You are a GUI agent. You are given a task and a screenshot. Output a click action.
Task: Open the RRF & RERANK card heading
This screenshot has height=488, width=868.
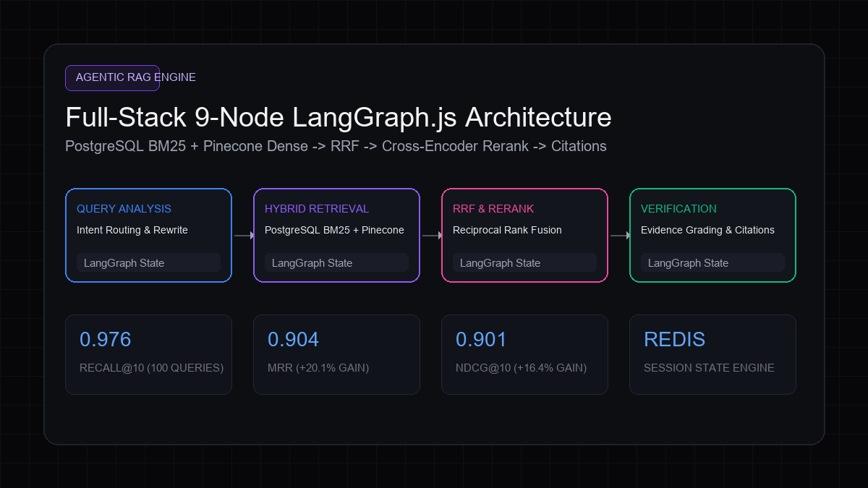click(493, 209)
